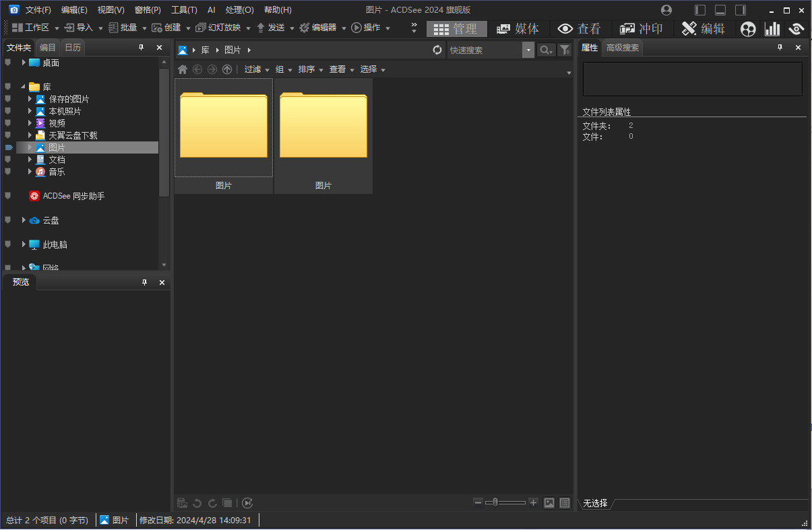
Task: Click the auto-advance play icon in bottom toolbar
Action: pos(247,502)
